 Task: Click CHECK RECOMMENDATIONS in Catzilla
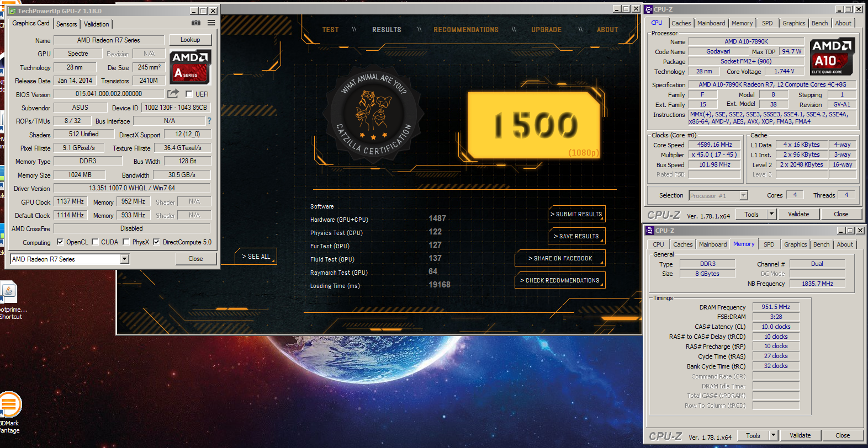coord(560,280)
